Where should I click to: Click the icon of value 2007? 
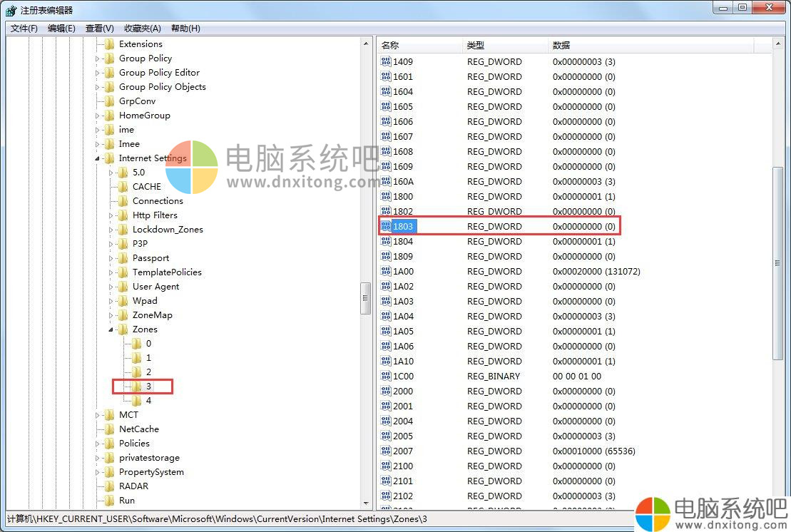click(386, 451)
